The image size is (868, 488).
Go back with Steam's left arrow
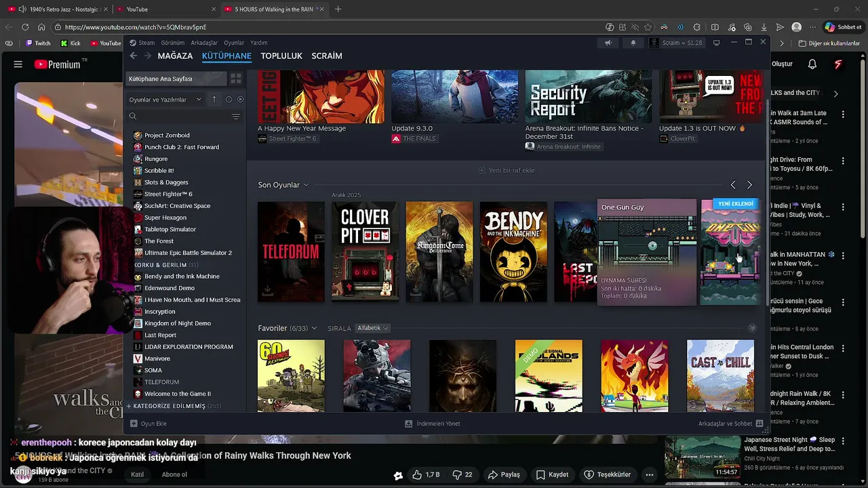133,56
